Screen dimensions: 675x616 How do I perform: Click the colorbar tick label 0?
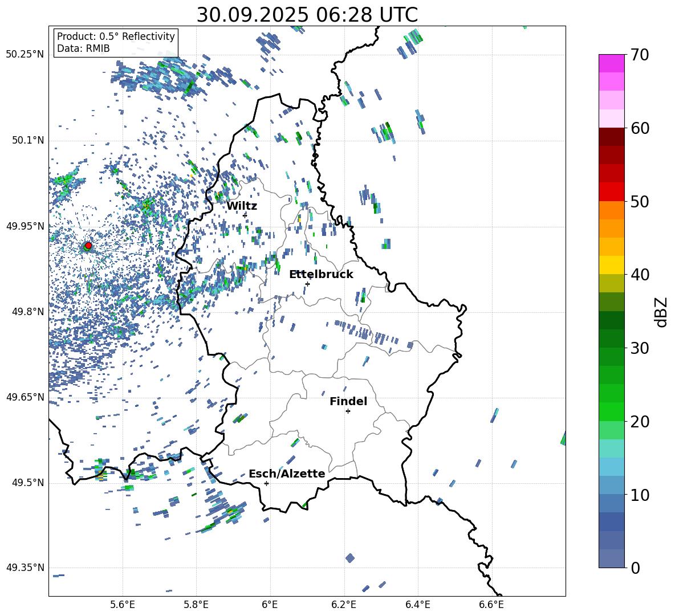point(635,568)
